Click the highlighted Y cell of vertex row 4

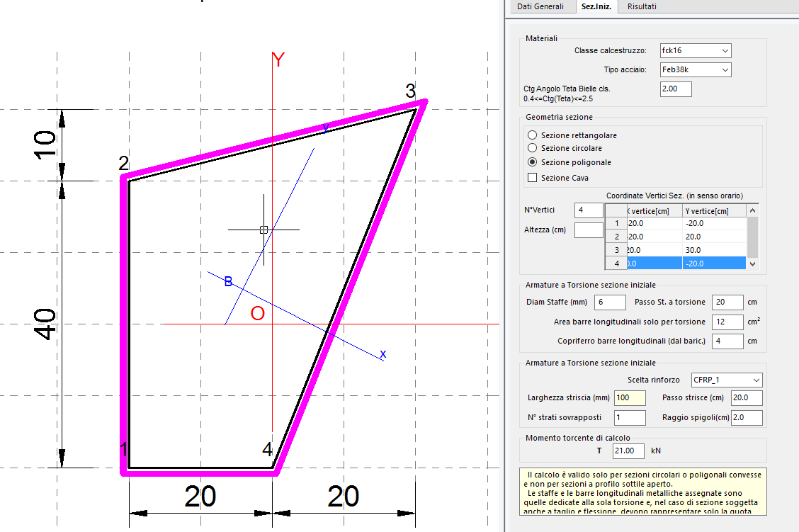715,264
